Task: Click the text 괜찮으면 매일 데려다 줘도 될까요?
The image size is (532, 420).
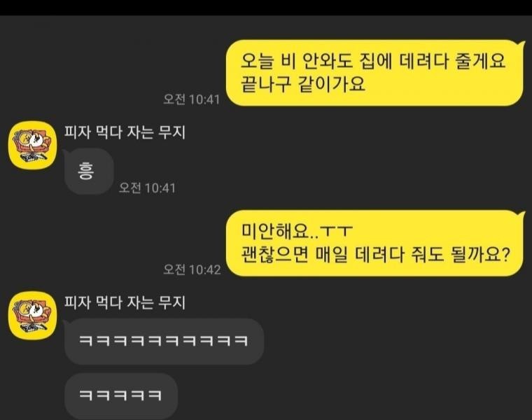Action: coord(375,254)
